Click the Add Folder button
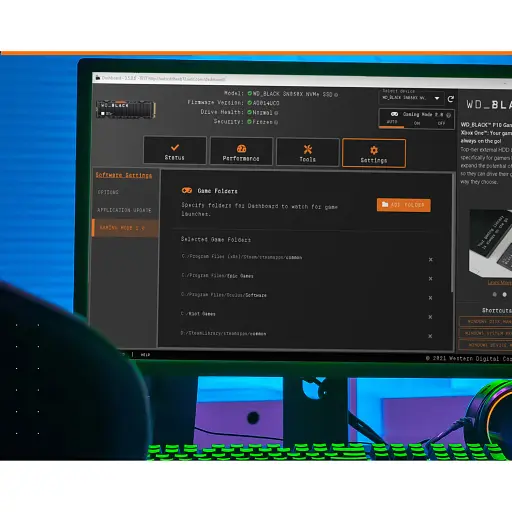 pyautogui.click(x=403, y=205)
